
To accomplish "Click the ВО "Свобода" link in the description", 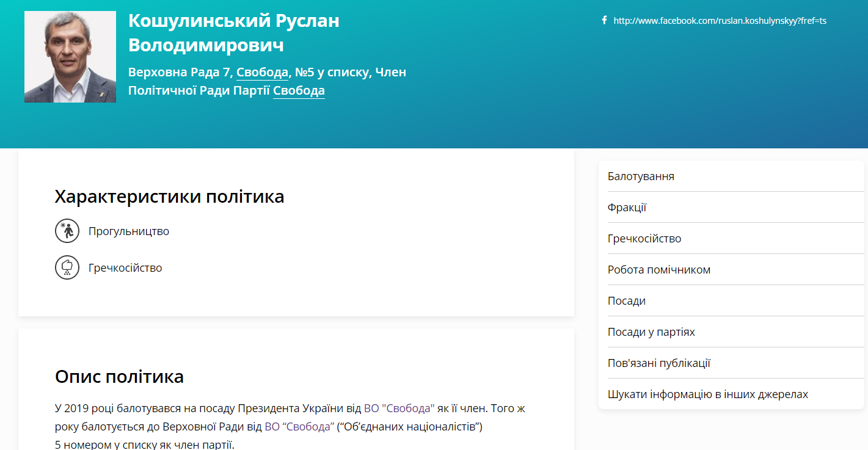I will [x=399, y=408].
